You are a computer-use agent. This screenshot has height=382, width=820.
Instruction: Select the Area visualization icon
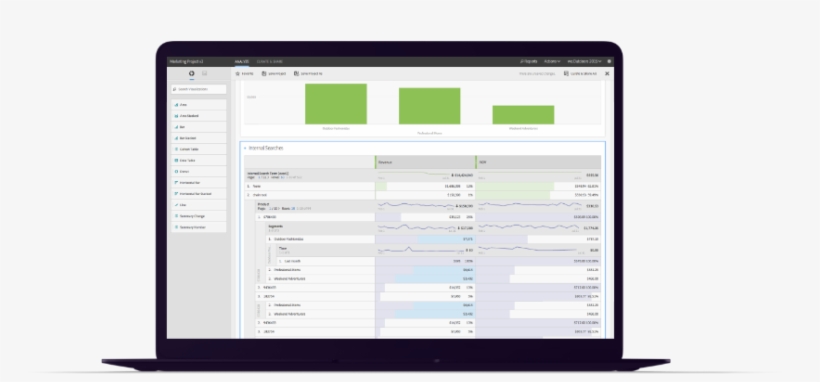pyautogui.click(x=176, y=105)
